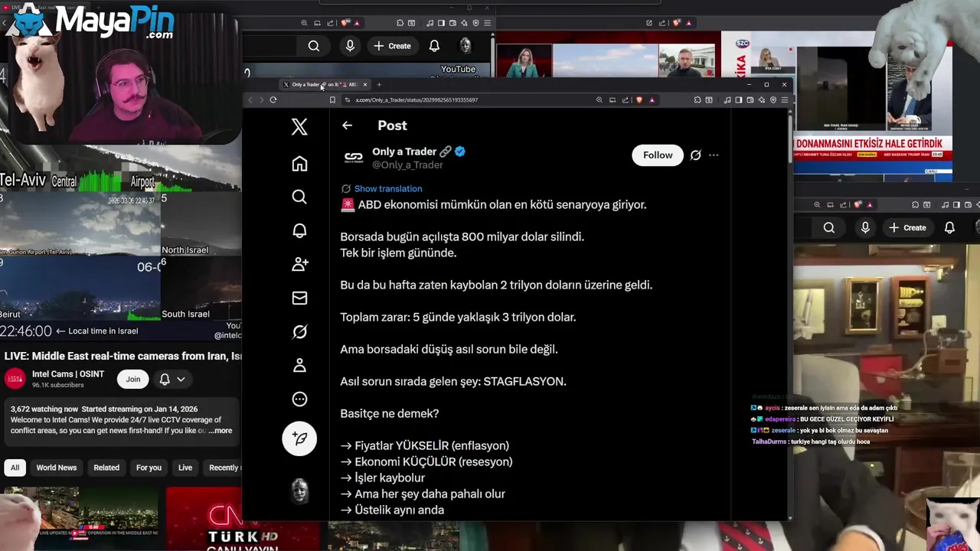This screenshot has height=551, width=980.
Task: Open Brave Rewards triangle in X window
Action: click(x=652, y=99)
